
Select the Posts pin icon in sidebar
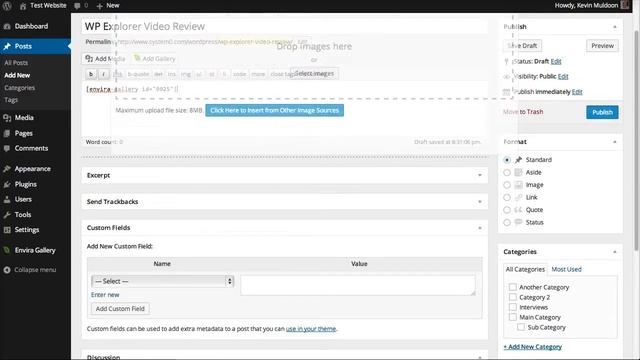[x=7, y=46]
